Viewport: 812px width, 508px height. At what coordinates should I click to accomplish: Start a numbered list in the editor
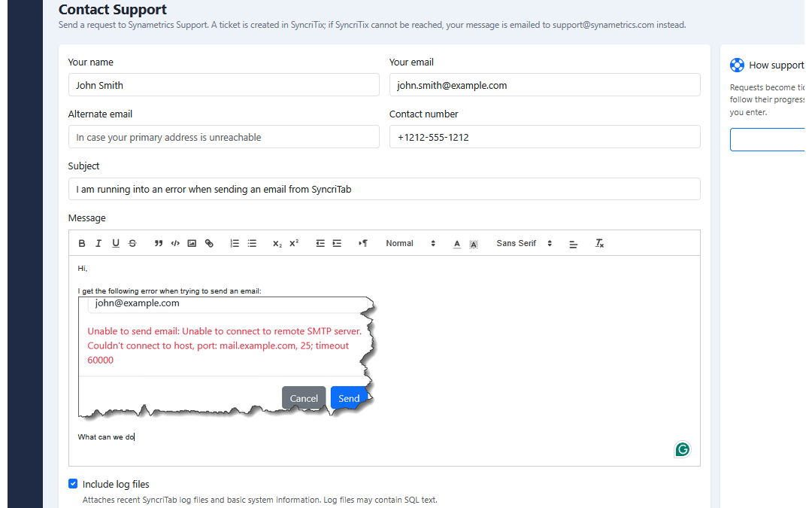tap(235, 243)
